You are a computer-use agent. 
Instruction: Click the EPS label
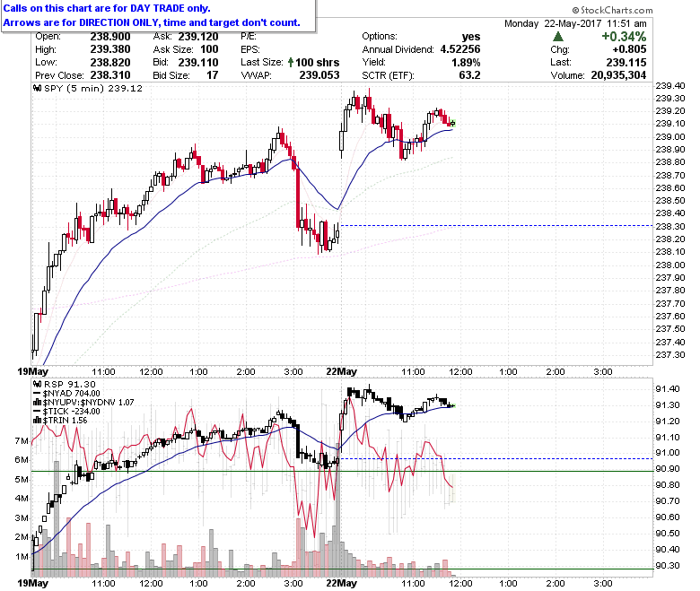(250, 49)
